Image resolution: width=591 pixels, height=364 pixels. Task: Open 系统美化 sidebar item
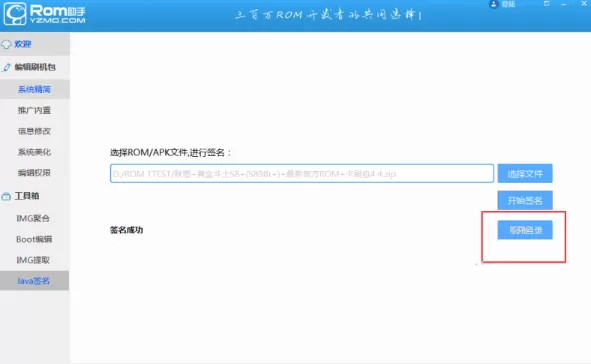click(35, 152)
